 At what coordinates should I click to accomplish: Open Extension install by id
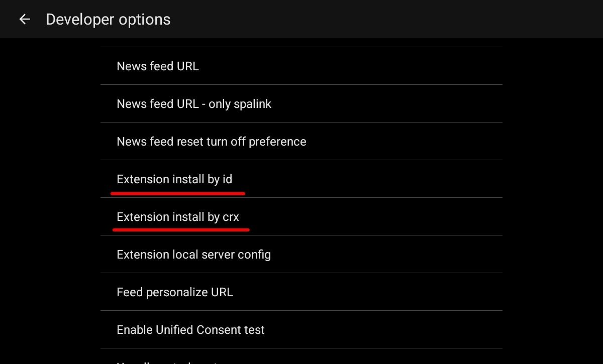(174, 179)
